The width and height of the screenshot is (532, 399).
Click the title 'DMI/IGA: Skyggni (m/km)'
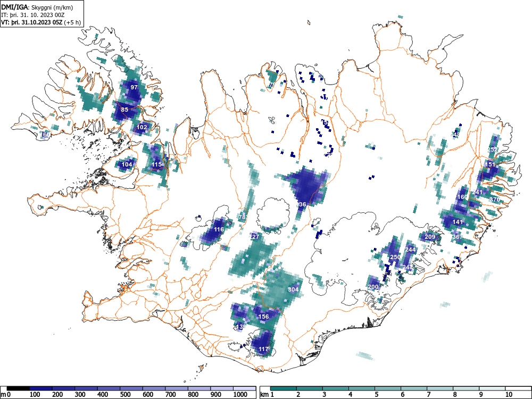coord(37,7)
